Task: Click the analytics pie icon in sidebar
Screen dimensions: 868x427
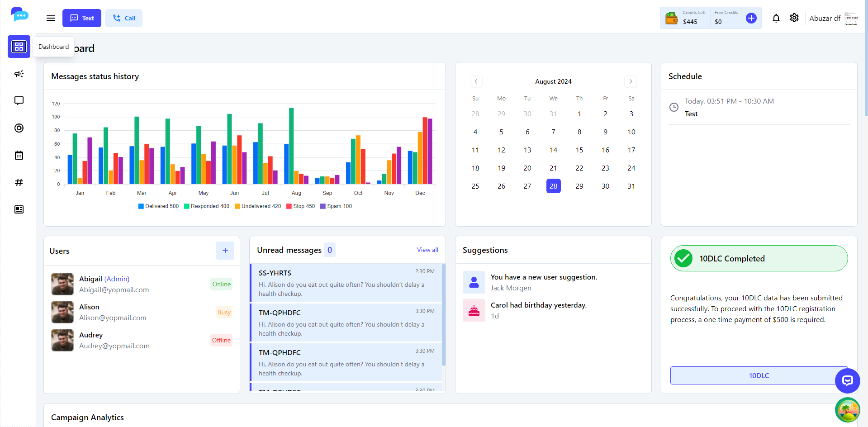Action: pyautogui.click(x=19, y=128)
